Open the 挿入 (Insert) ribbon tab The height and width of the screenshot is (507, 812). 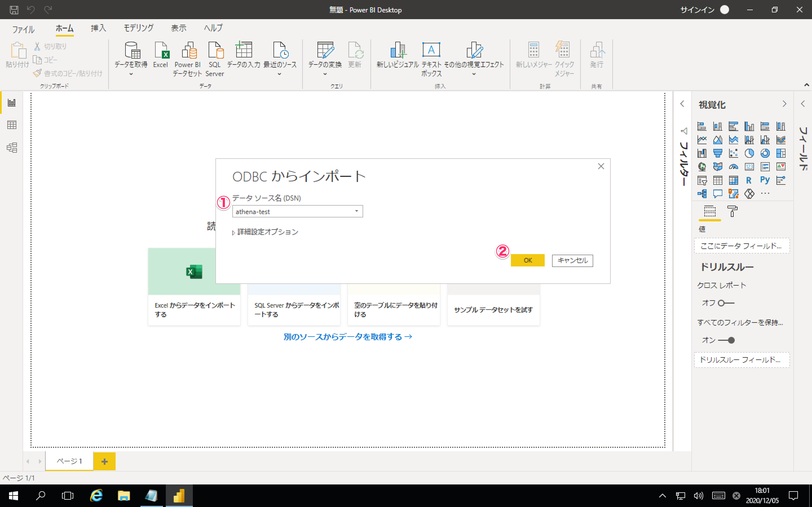coord(98,28)
